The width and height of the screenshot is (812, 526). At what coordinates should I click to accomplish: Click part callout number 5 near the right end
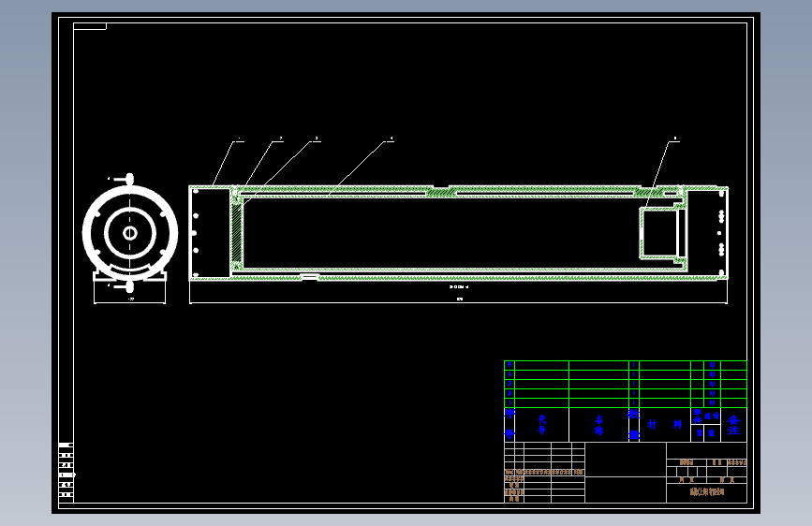click(x=674, y=139)
